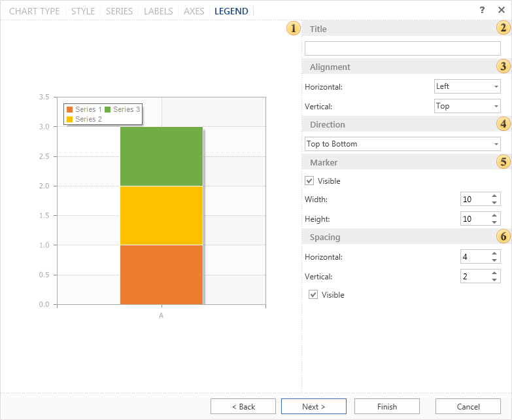Viewport: 512px width, 420px height.
Task: Open the AXES tab
Action: pyautogui.click(x=194, y=11)
